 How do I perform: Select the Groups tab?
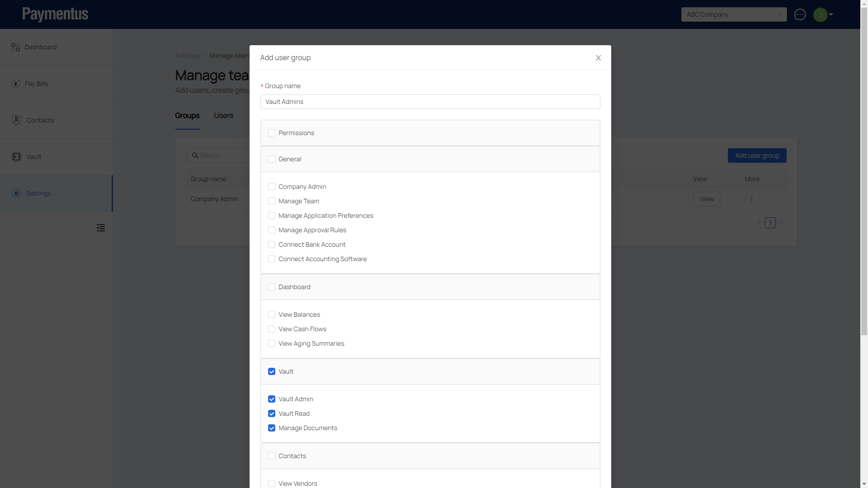point(187,116)
